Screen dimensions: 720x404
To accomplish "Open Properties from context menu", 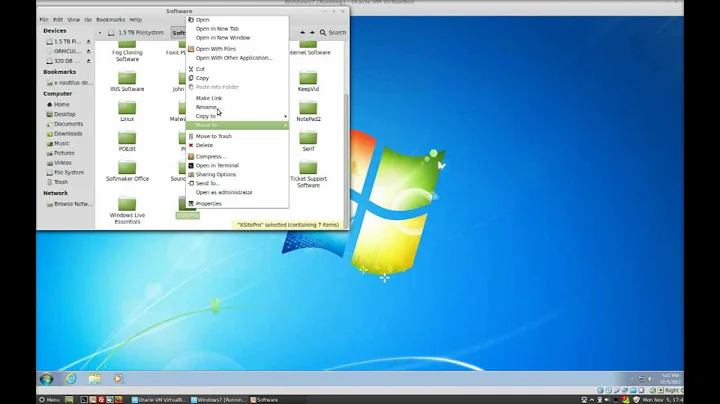I will [237, 203].
